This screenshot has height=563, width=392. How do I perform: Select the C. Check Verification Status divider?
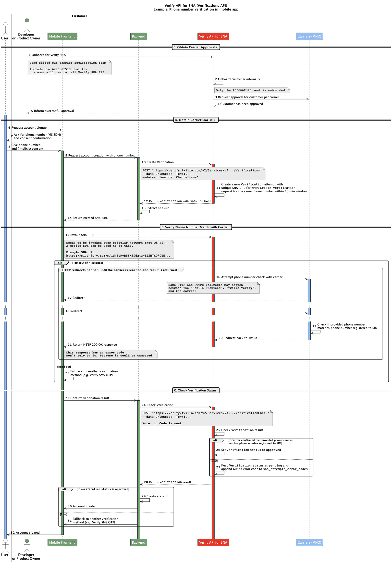click(x=196, y=390)
